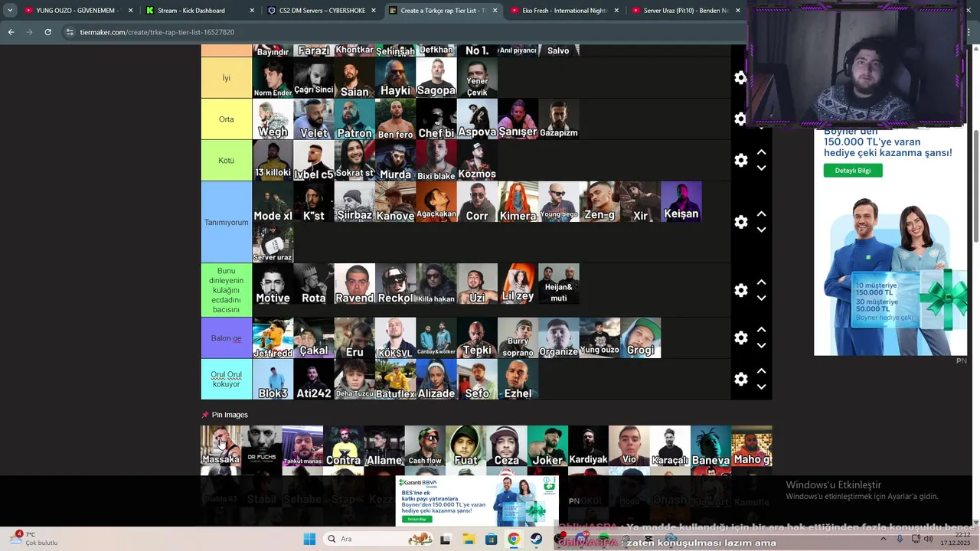This screenshot has height=551, width=980.
Task: Open settings gear for the Kötü tier
Action: coord(740,161)
